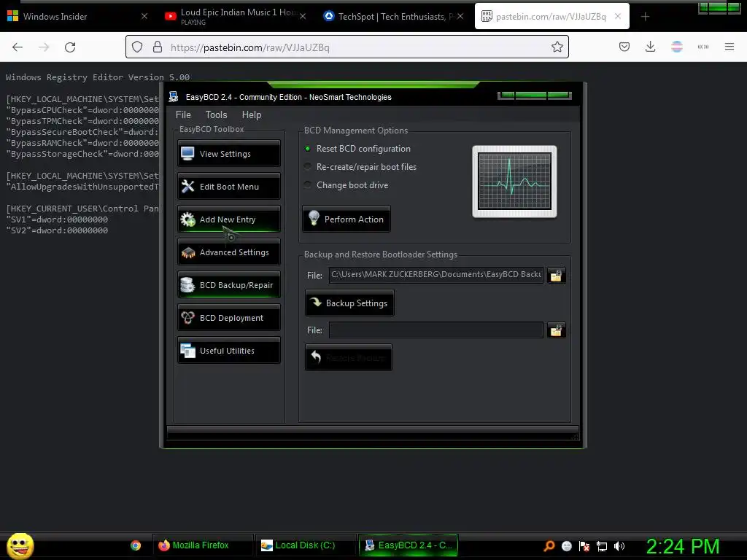Click the site security padlock icon
Image resolution: width=747 pixels, height=560 pixels.
coord(158,47)
